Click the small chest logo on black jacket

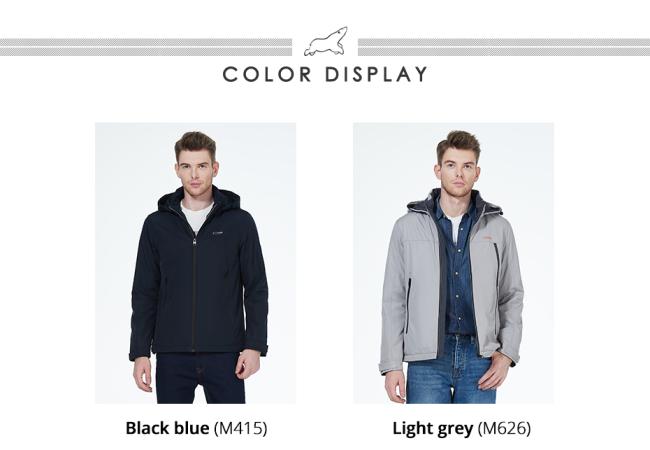tap(217, 233)
